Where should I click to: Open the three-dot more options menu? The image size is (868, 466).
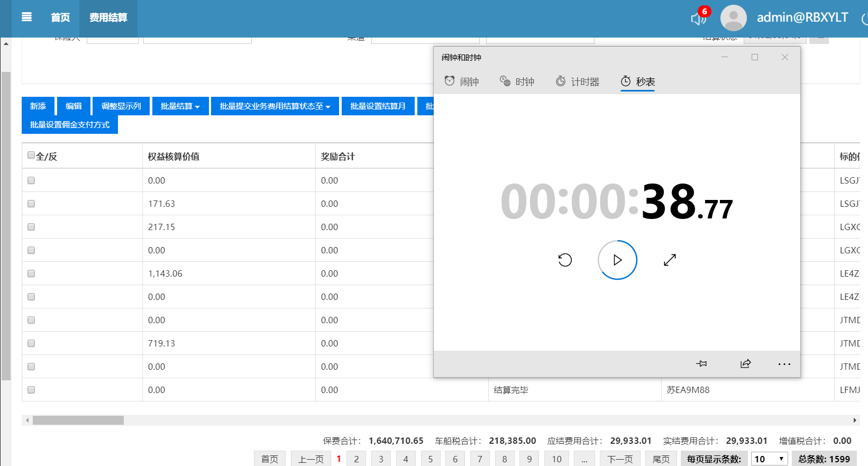click(784, 364)
